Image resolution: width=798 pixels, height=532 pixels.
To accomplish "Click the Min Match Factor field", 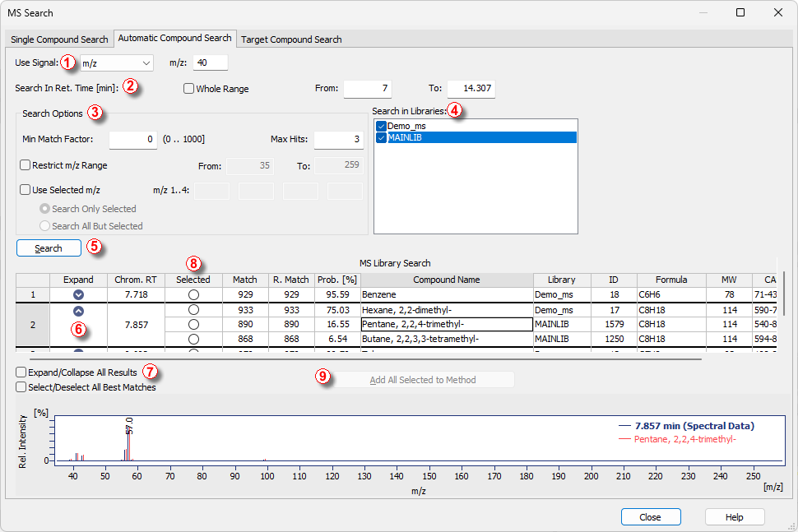I will (133, 140).
